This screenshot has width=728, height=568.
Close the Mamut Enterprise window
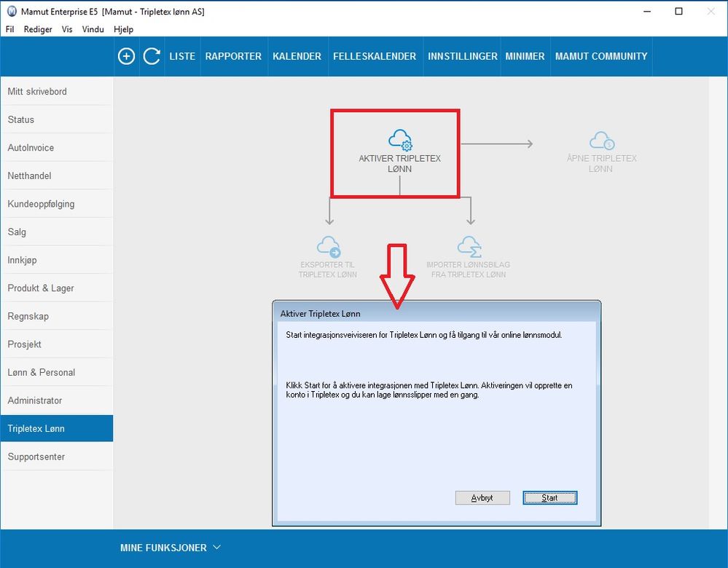[711, 12]
